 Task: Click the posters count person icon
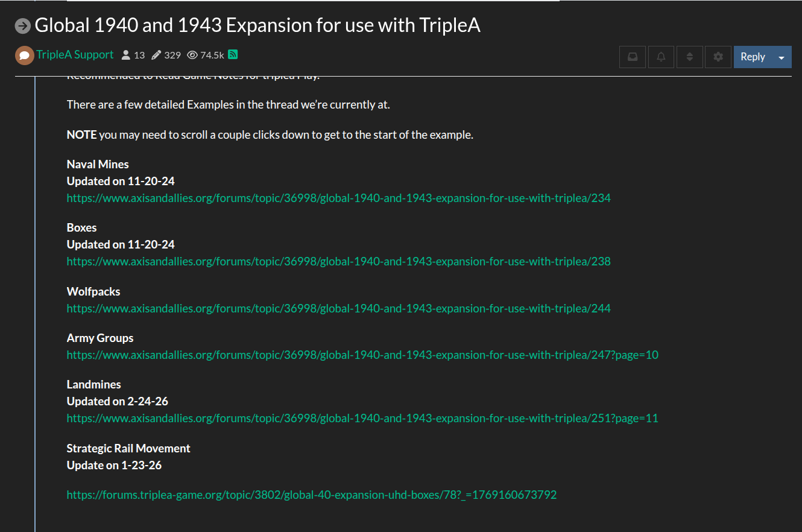(126, 55)
